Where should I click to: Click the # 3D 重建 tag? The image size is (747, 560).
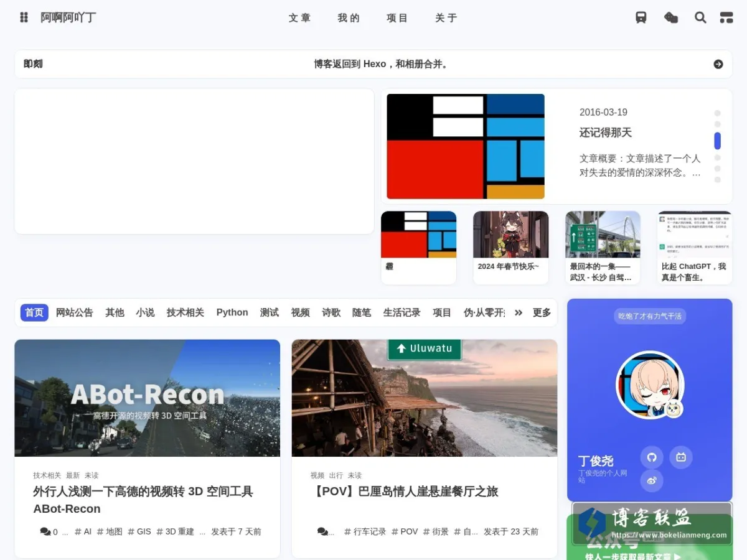(175, 531)
